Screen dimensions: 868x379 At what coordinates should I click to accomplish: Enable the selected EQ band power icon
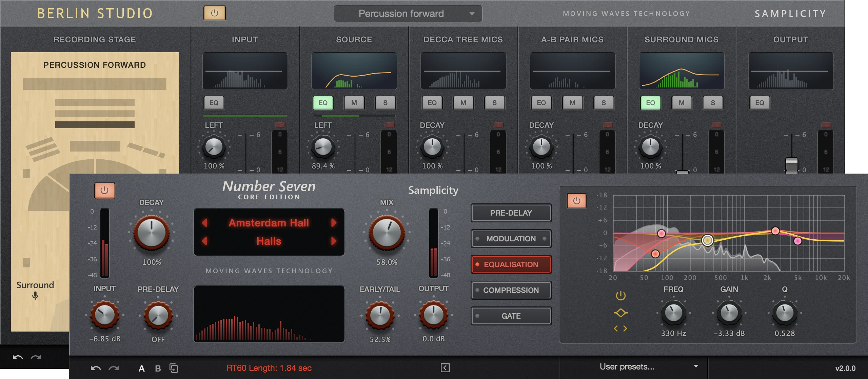pos(620,296)
